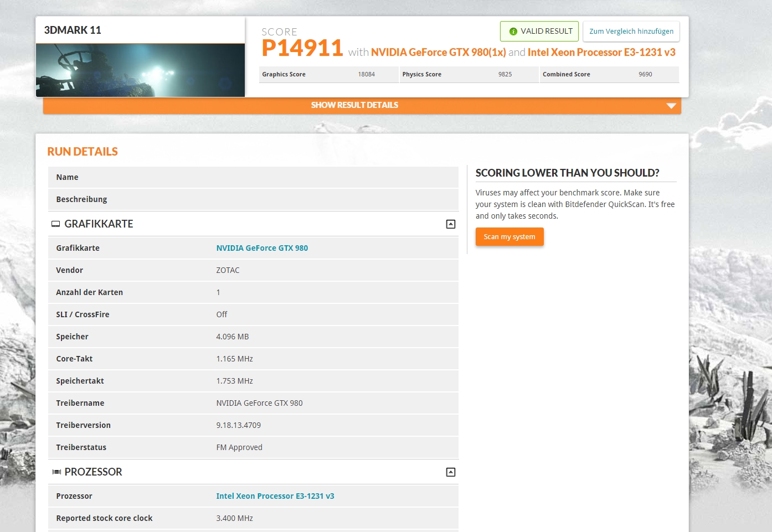Click physics score value 9825

click(505, 74)
